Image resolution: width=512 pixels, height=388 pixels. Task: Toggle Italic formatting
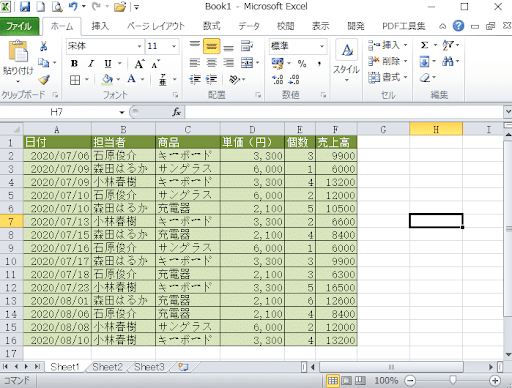[x=91, y=63]
